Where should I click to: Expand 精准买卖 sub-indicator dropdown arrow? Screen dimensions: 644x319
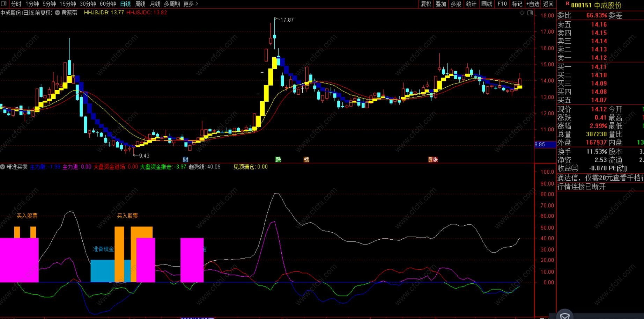[3, 167]
